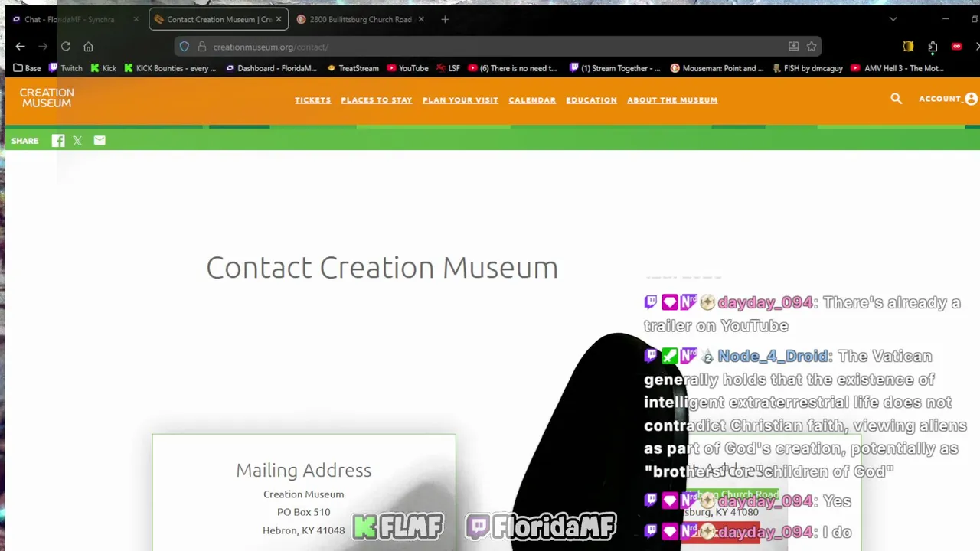Image resolution: width=980 pixels, height=551 pixels.
Task: Go back with the browser back arrow
Action: [x=21, y=47]
